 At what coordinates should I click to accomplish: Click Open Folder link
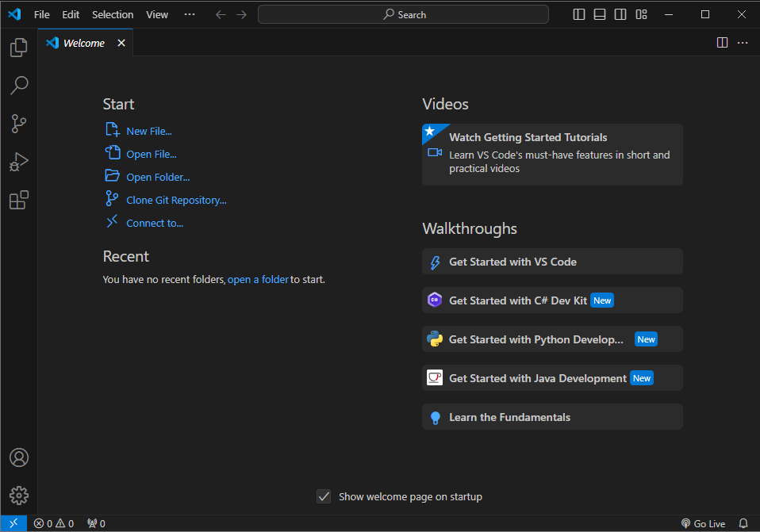(158, 177)
